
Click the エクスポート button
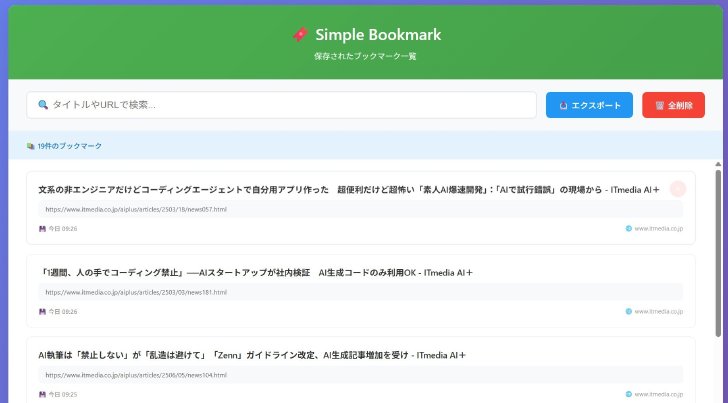click(589, 105)
